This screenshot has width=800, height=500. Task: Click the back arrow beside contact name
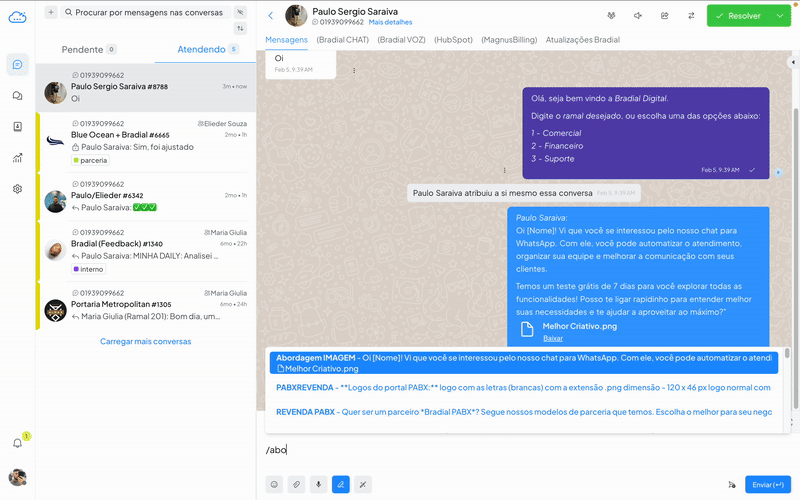pos(270,16)
